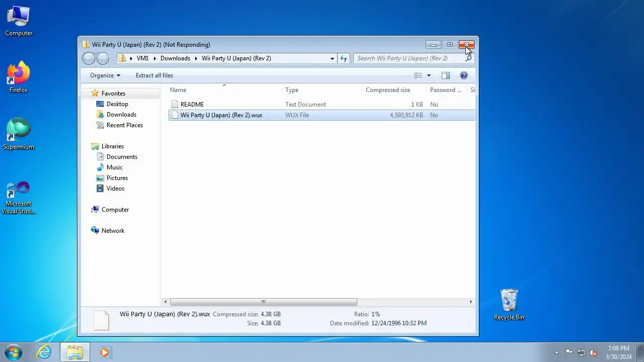The width and height of the screenshot is (644, 362).
Task: Expand the arrow after VM1 in breadcrumb
Action: pos(154,58)
